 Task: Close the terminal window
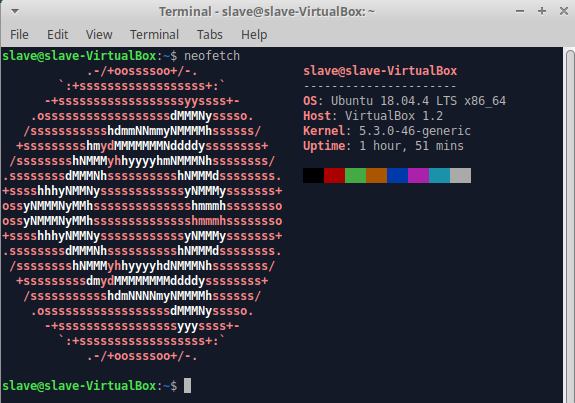(x=564, y=11)
